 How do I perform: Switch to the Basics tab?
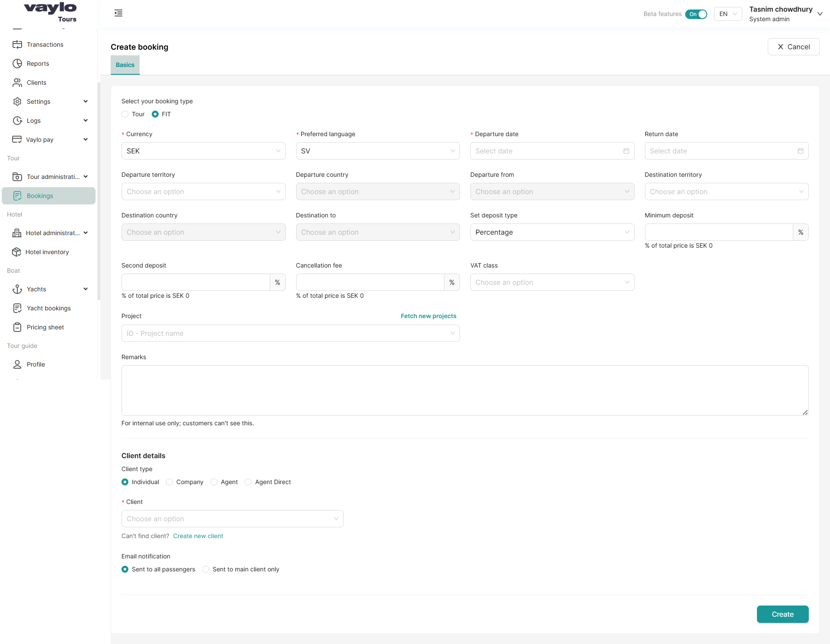pos(125,65)
